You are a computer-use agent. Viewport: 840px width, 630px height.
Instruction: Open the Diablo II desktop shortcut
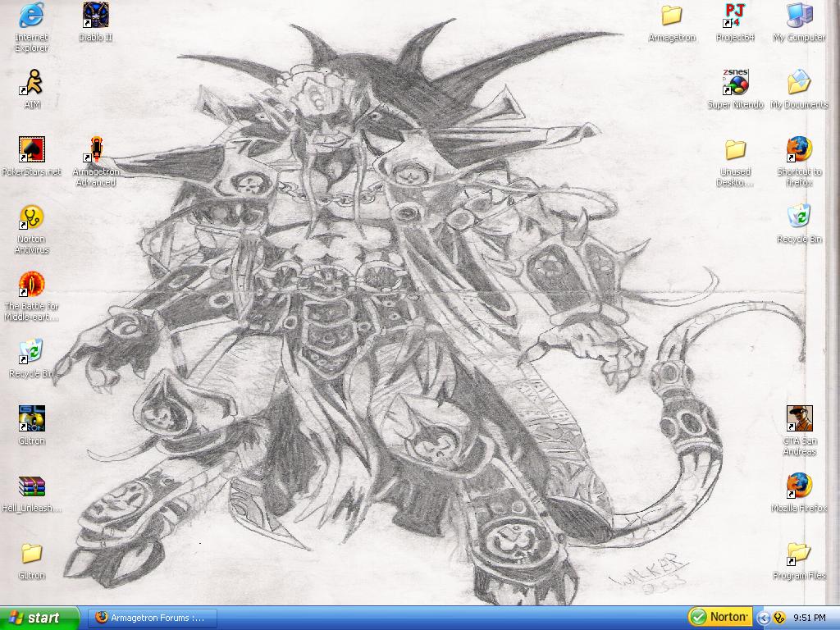(95, 16)
